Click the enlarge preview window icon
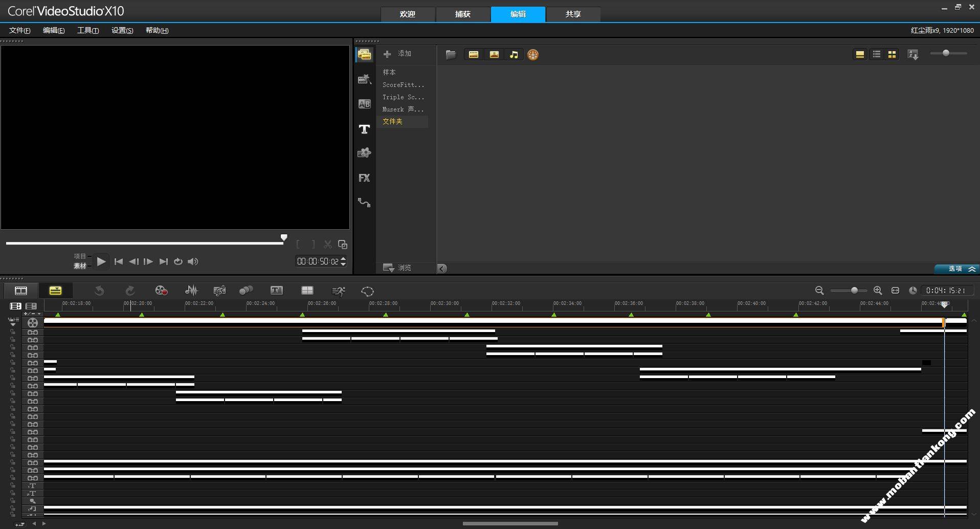This screenshot has height=529, width=980. tap(343, 245)
